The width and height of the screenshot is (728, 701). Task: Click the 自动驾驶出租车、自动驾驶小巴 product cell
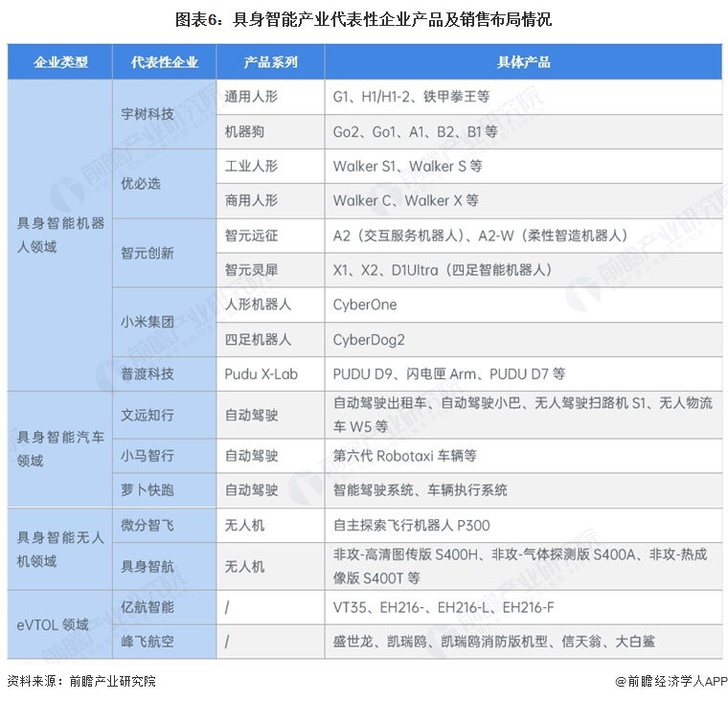click(x=523, y=415)
